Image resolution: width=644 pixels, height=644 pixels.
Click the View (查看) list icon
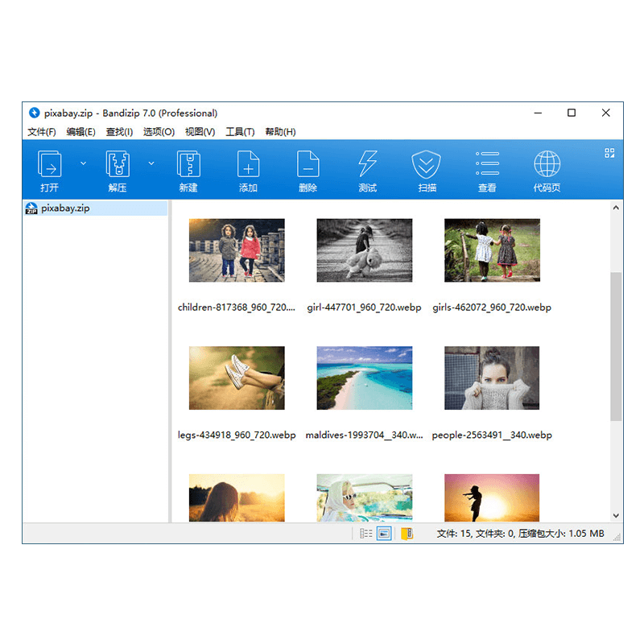tap(487, 165)
